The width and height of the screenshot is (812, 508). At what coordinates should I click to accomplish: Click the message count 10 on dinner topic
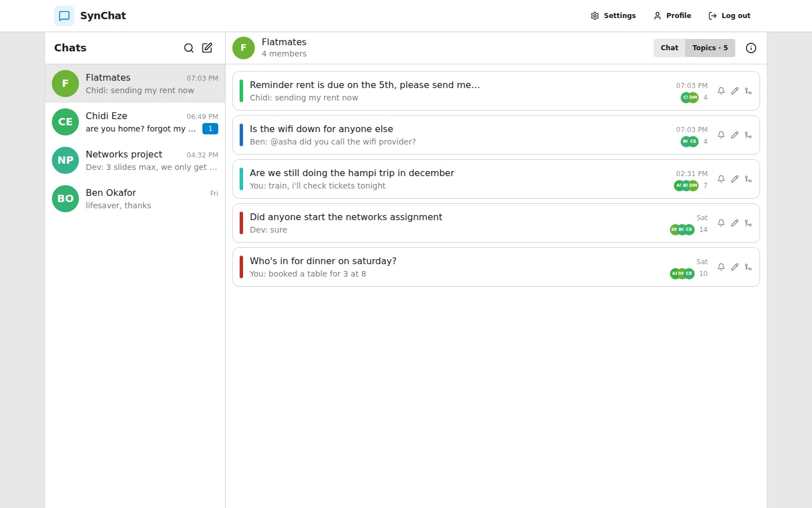point(703,274)
